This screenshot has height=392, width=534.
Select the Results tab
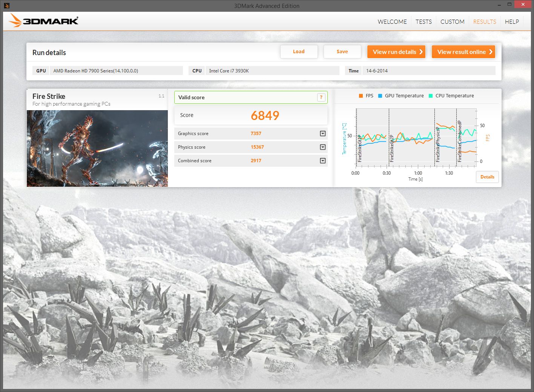point(485,22)
